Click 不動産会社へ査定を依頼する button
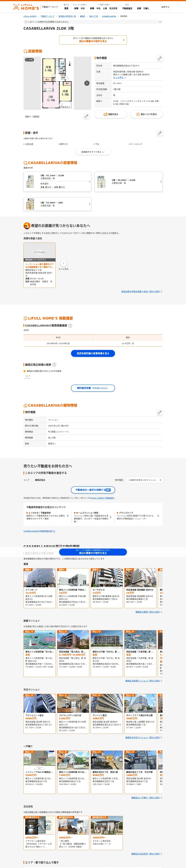Screen dimensions: 186x868 [x=93, y=490]
